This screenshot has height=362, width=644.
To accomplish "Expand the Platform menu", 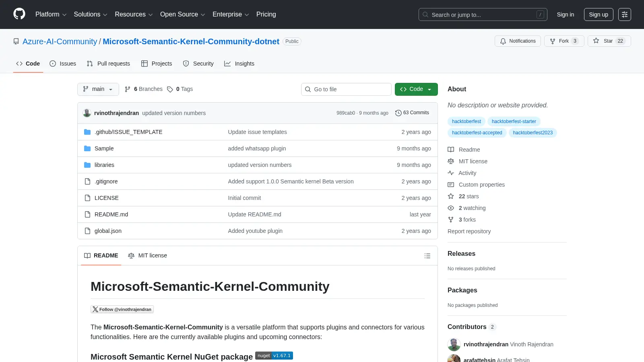I will tap(51, 14).
